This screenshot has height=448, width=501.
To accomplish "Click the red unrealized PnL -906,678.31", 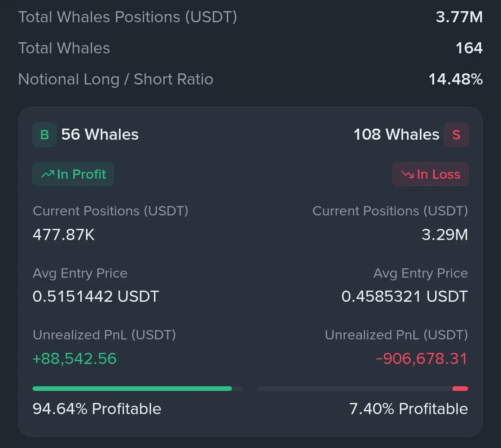I will [x=422, y=358].
